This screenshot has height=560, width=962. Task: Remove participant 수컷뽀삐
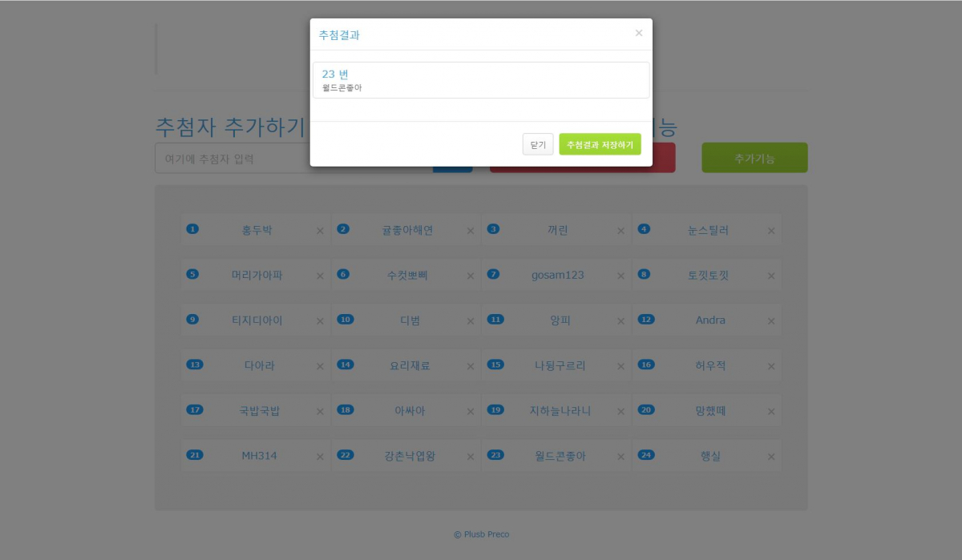pos(471,276)
